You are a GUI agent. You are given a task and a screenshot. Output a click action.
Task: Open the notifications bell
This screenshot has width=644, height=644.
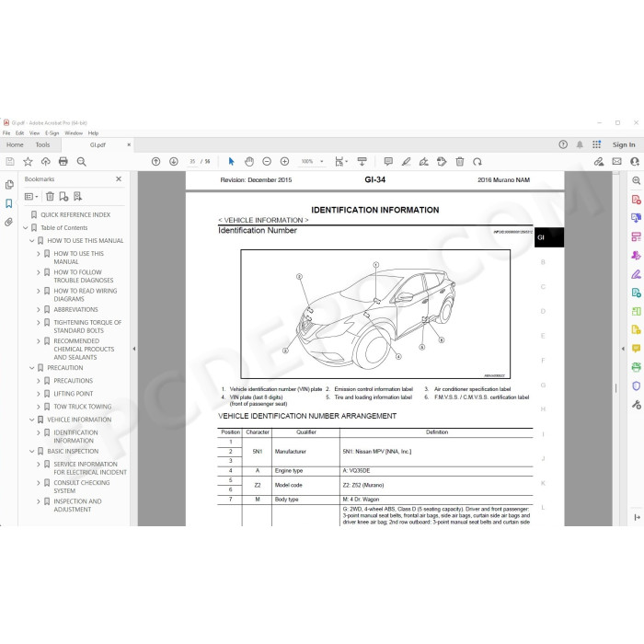click(x=580, y=144)
